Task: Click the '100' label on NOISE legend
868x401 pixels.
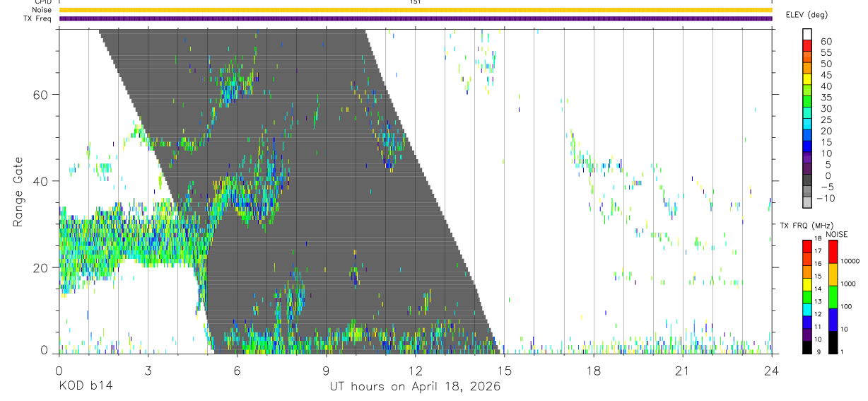Action: click(x=845, y=307)
